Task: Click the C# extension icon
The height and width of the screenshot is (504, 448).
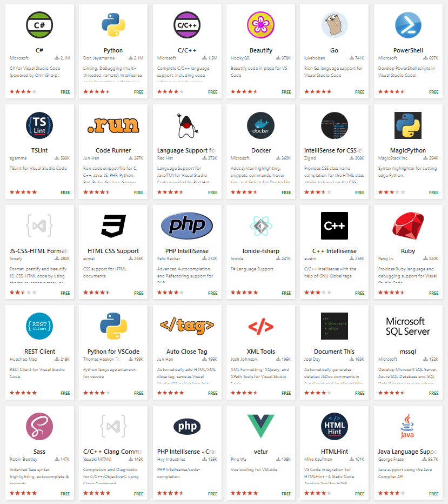Action: pyautogui.click(x=39, y=25)
